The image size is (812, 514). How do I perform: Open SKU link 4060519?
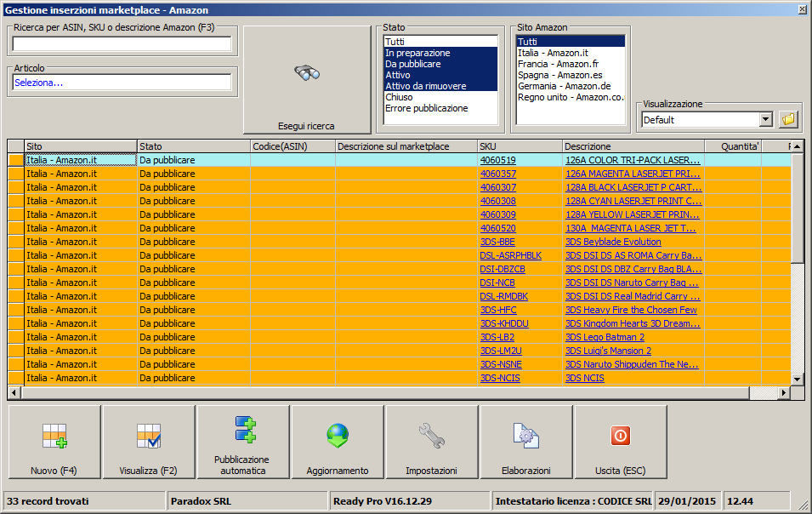click(x=497, y=160)
